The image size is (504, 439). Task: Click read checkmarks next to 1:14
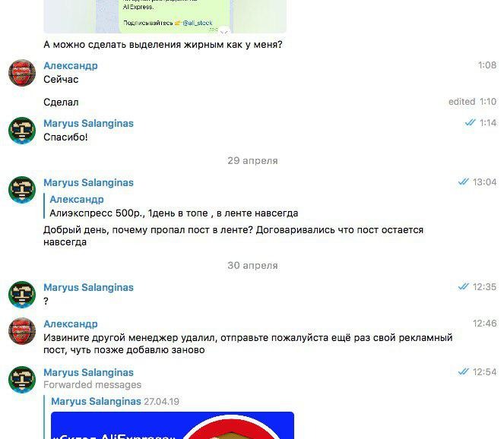click(x=470, y=123)
